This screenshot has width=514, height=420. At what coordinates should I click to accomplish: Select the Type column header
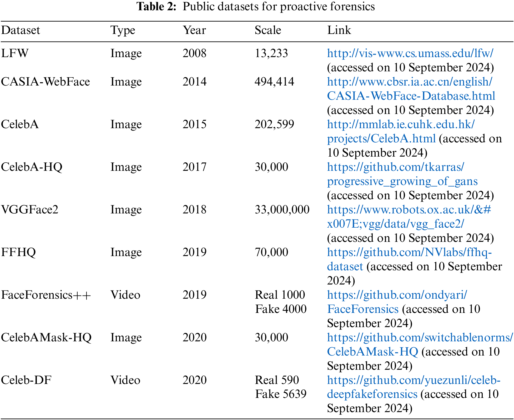122,30
